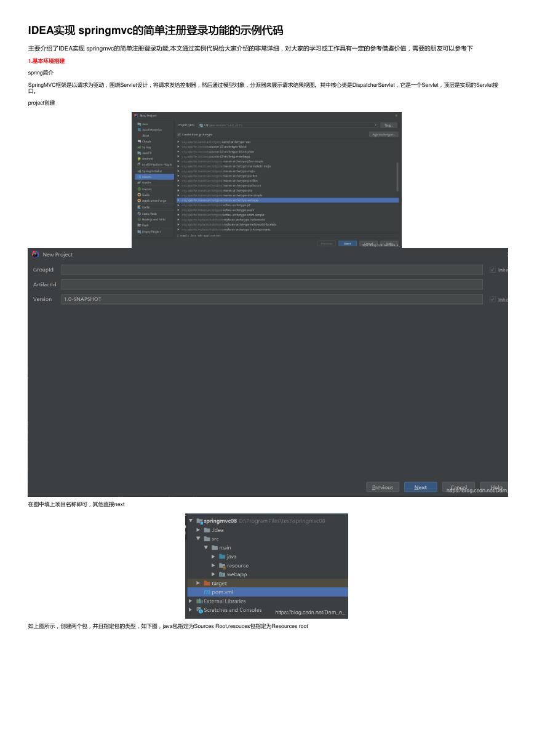Viewport: 534px width, 756px height.
Task: Select the maven-archetype-site-simple row
Action: [x=288, y=195]
